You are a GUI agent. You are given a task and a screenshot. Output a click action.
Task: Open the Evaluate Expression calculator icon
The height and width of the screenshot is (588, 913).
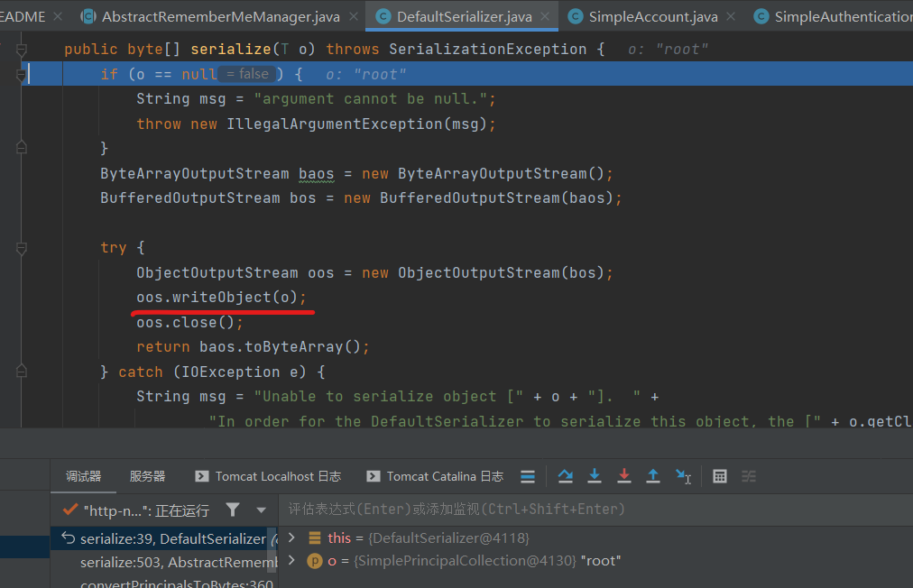[720, 476]
